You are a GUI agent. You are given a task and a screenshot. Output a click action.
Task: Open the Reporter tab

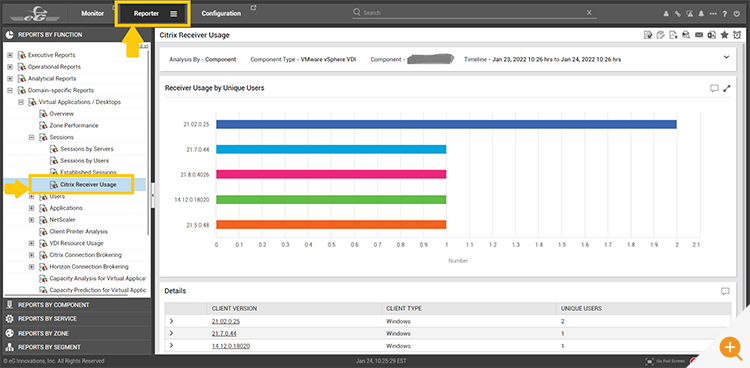(146, 14)
